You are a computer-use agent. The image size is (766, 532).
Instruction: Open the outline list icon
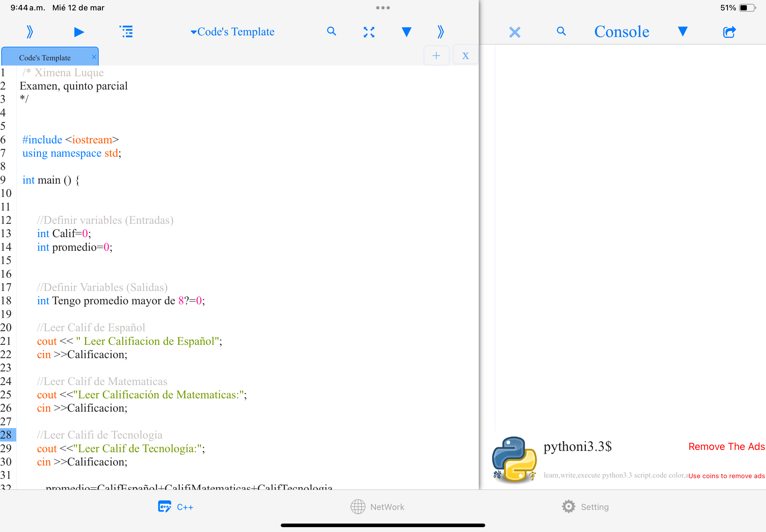pos(126,32)
